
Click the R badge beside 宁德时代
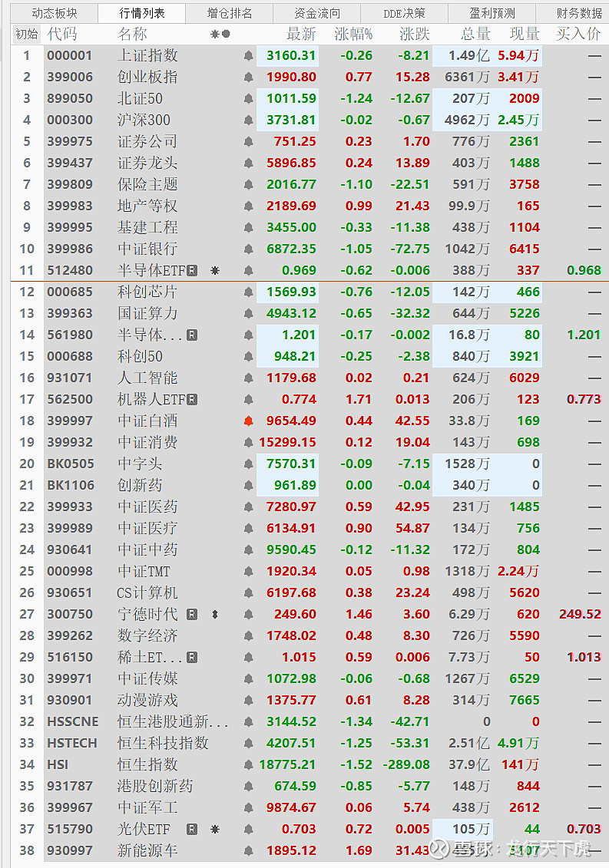(x=192, y=614)
